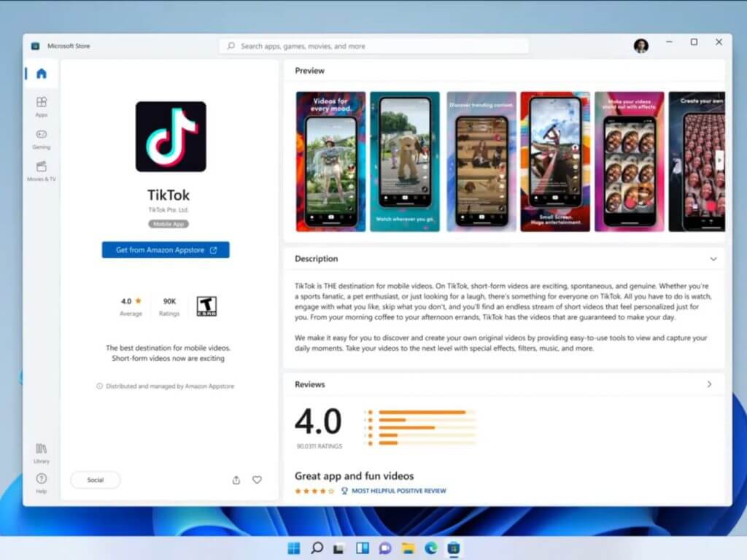Open Help in the Store sidebar
747x560 pixels.
click(x=42, y=483)
